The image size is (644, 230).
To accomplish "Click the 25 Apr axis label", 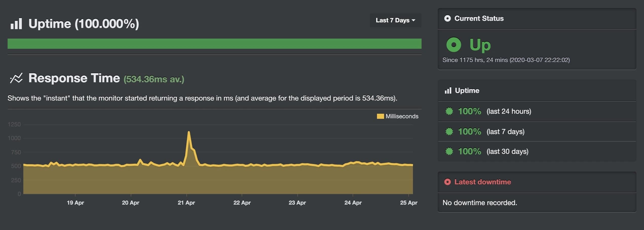I will coord(408,203).
